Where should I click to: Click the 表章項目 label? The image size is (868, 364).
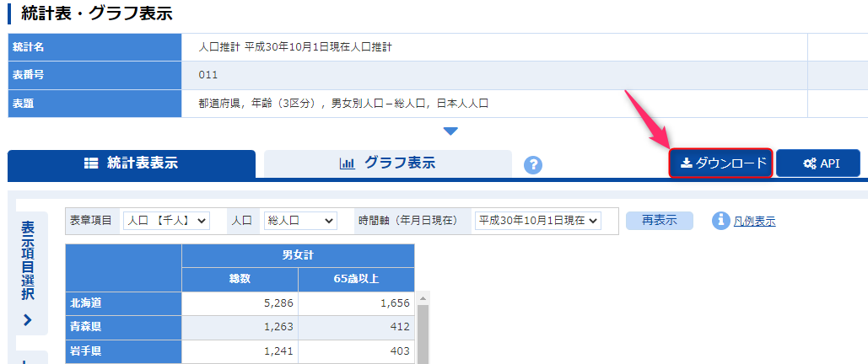coord(91,221)
